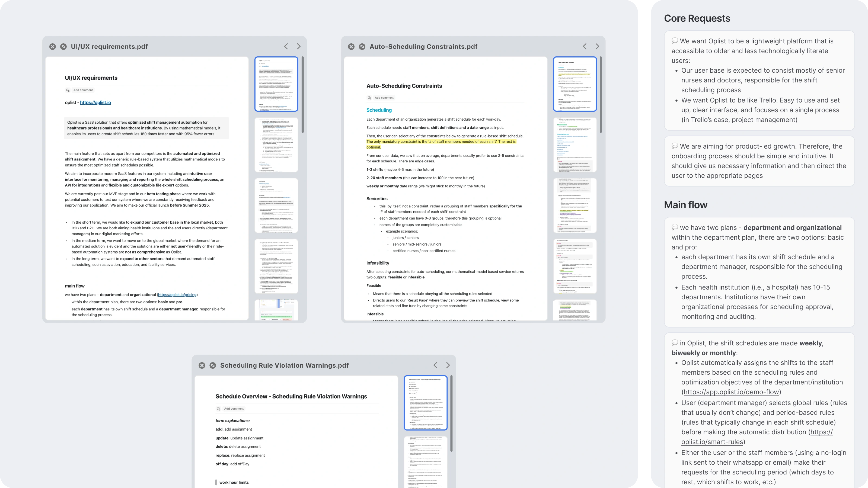Screen dimensions: 868x488
Task: Close Scheduling Rule Violation Warnings.pdf panel
Action: tap(202, 365)
